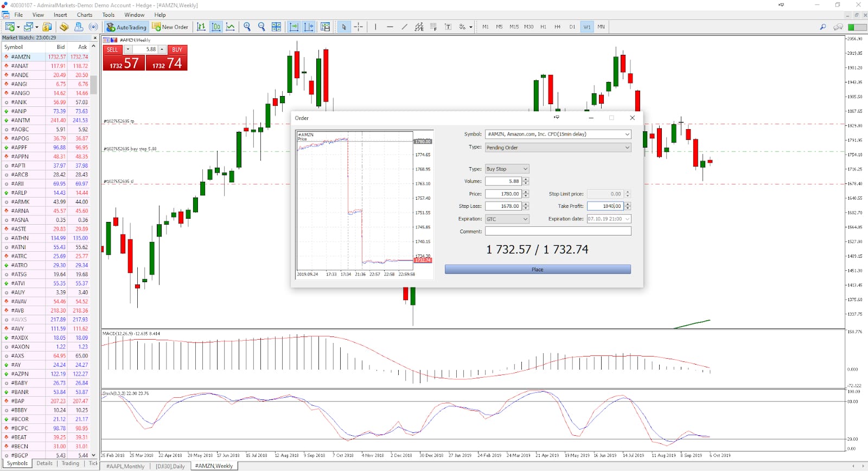Viewport: 868px width, 471px height.
Task: Draw a vertical line tool
Action: click(375, 27)
